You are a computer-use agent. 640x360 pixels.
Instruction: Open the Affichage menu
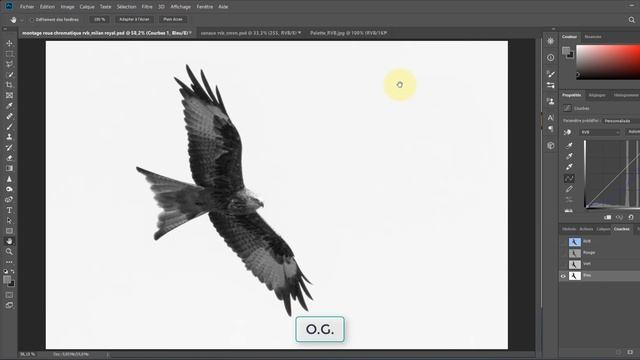coord(180,7)
